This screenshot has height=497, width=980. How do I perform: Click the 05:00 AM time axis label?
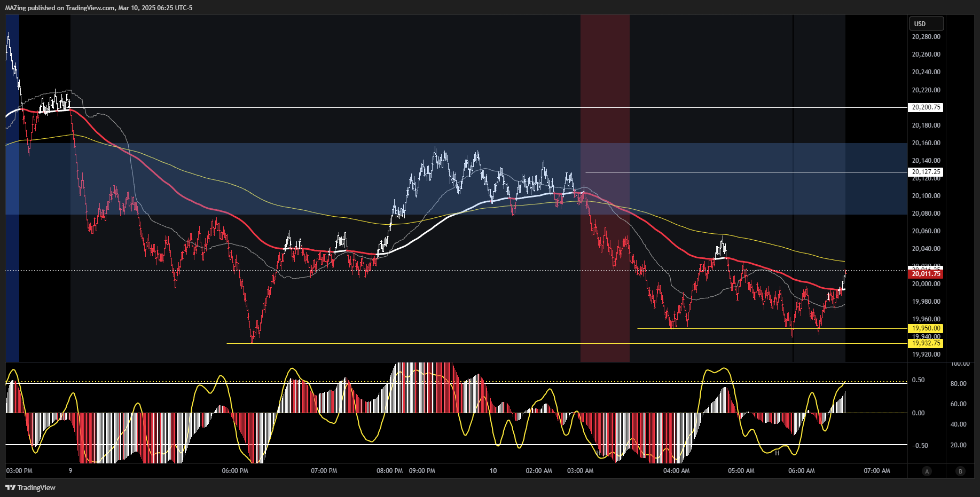pyautogui.click(x=741, y=471)
